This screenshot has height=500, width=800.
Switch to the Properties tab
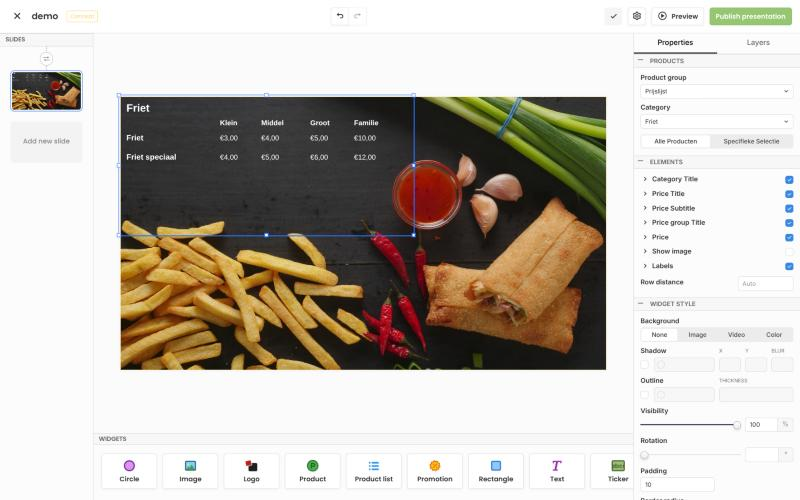[x=675, y=42]
